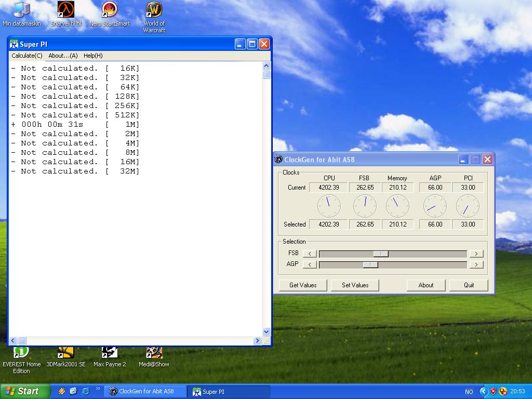Click the Get Values button in ClockGen
The width and height of the screenshot is (532, 399).
(303, 285)
